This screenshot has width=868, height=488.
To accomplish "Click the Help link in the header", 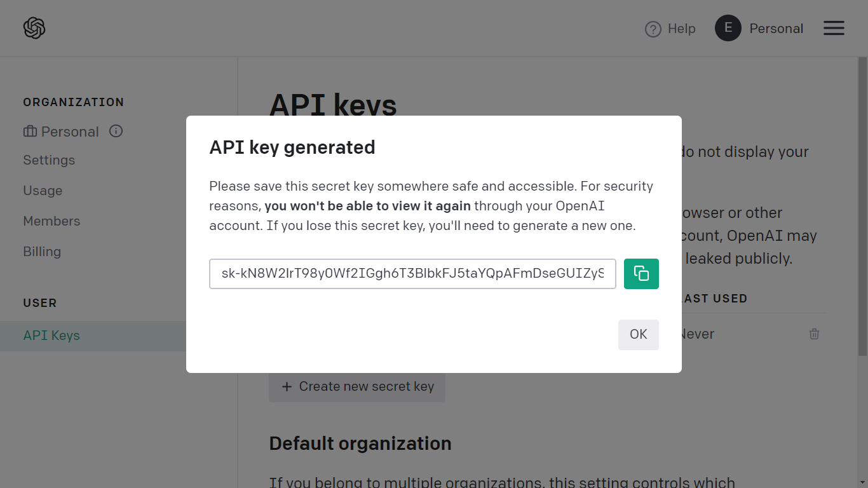I will coord(681,29).
